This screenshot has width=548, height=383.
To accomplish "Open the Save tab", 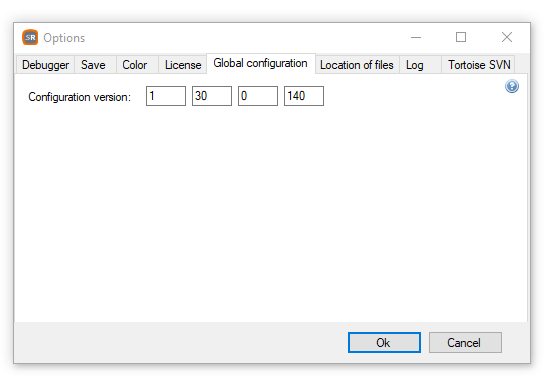I will (x=95, y=65).
